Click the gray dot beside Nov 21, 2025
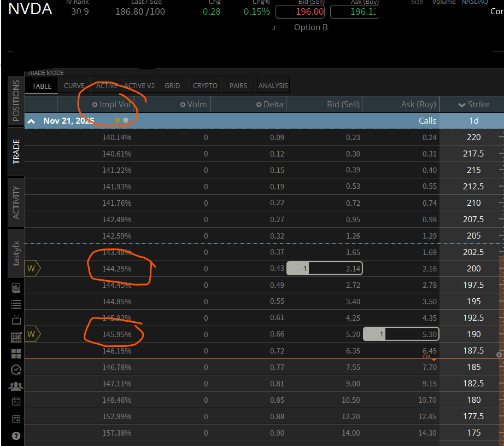 click(x=126, y=120)
